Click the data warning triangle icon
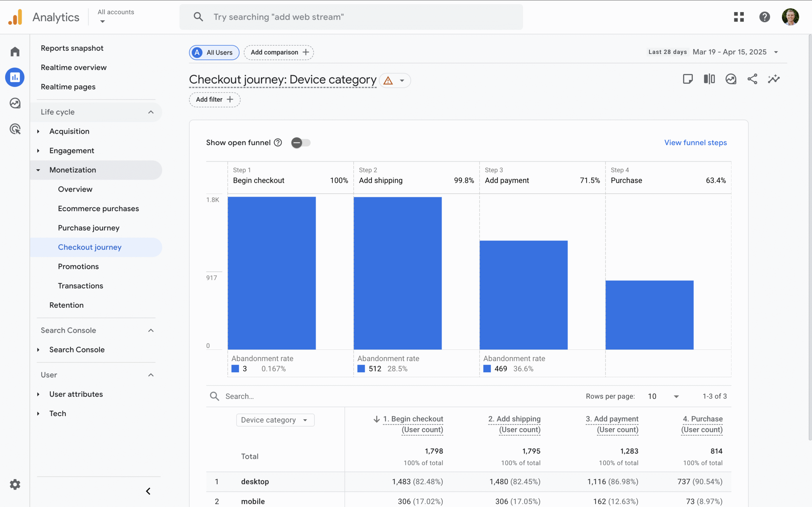Screen dimensions: 812x507 (388, 81)
